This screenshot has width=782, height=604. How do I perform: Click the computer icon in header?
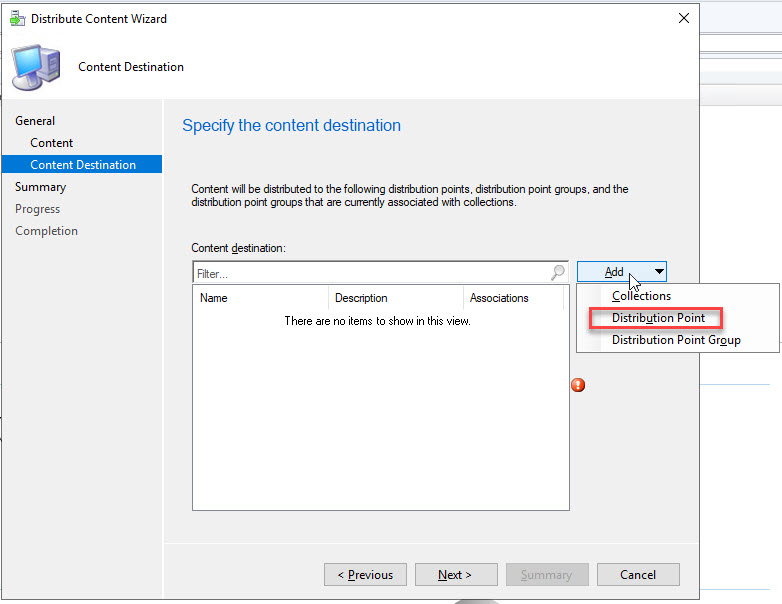[x=35, y=67]
